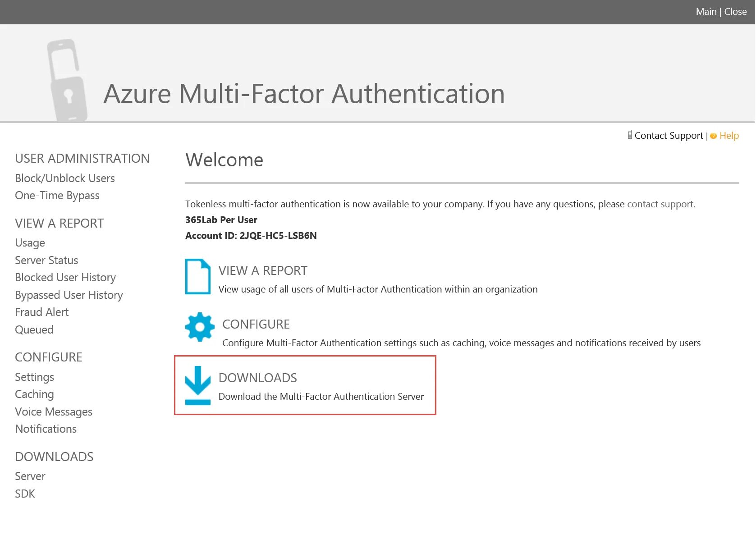
Task: Click CONFIGURE sidebar heading
Action: [49, 357]
